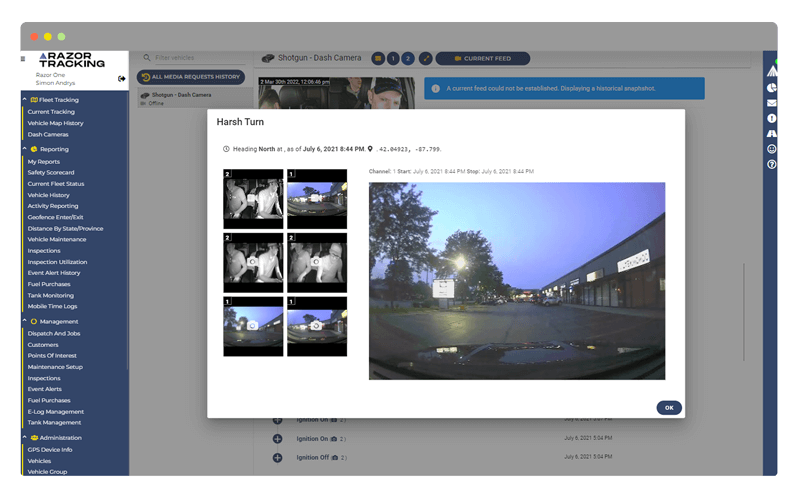The height and width of the screenshot is (498, 800).
Task: Click the Razor triangle logo at top of right sidebar
Action: [772, 70]
